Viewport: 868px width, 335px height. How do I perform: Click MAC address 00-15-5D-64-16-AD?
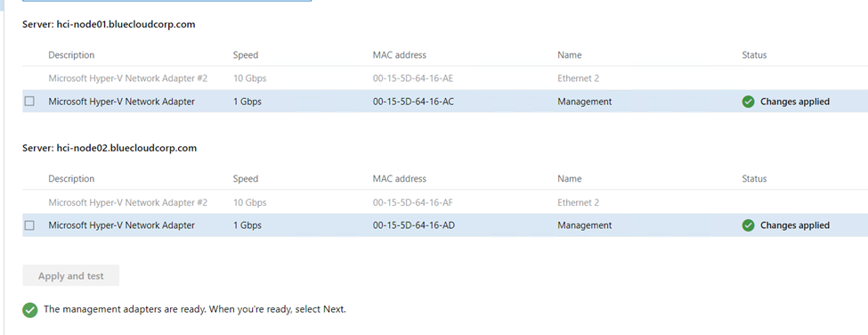pos(413,225)
